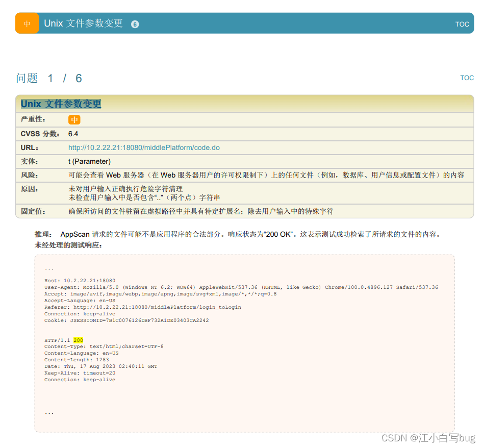Click the URL: row label
The width and height of the screenshot is (483, 448).
click(30, 147)
